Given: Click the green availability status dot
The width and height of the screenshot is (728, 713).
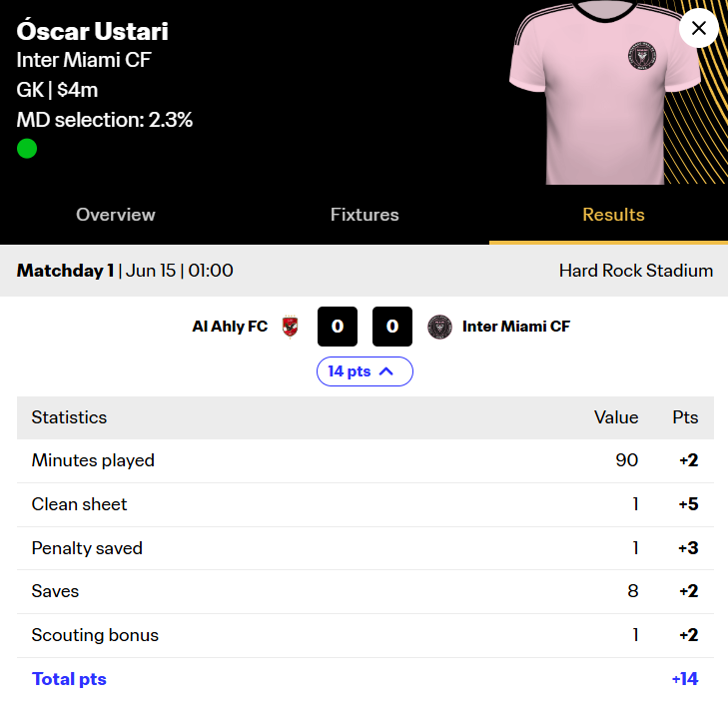Looking at the screenshot, I should [27, 149].
